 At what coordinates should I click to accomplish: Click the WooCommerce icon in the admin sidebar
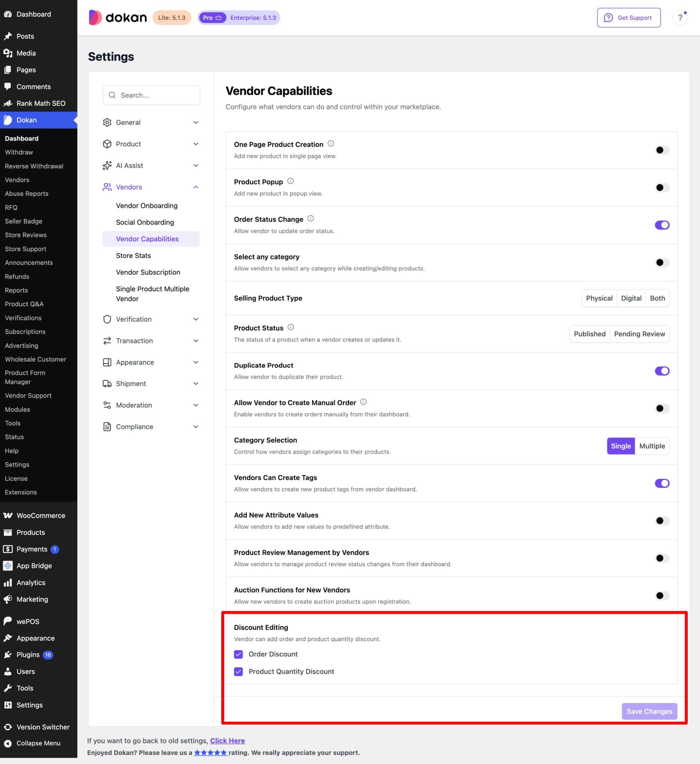8,515
